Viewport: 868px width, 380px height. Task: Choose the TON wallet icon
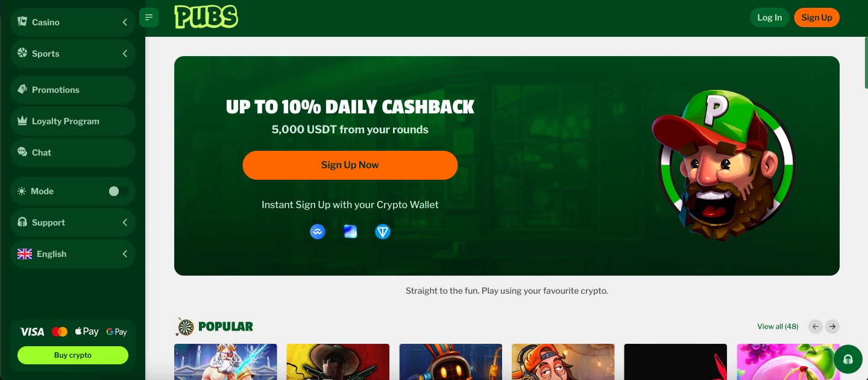pyautogui.click(x=383, y=232)
